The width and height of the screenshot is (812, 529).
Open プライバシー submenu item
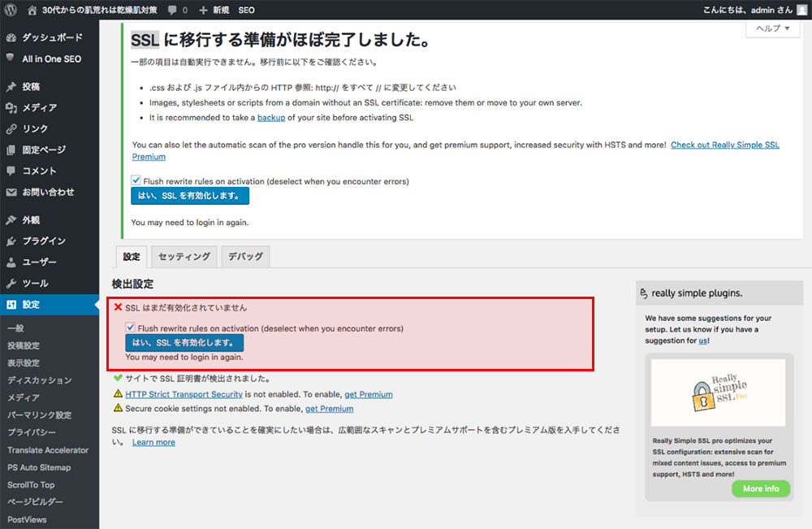click(x=32, y=432)
